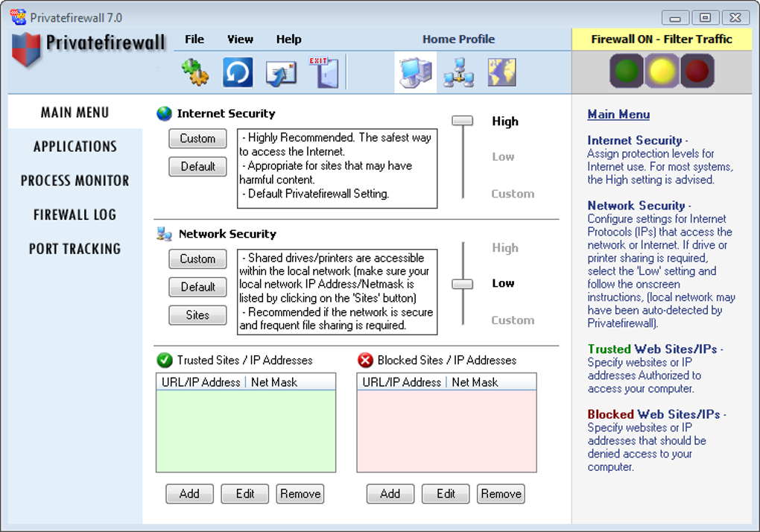
Task: Click the Privatefirewall title bar app icon
Action: [19, 17]
